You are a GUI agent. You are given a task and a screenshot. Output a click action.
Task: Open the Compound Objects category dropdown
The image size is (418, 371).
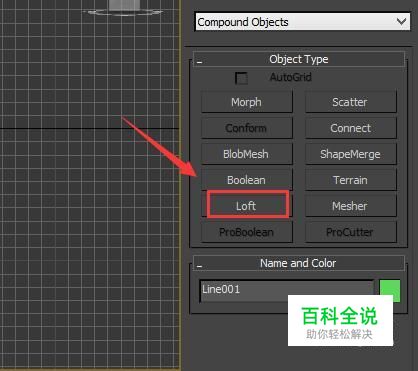pyautogui.click(x=302, y=22)
